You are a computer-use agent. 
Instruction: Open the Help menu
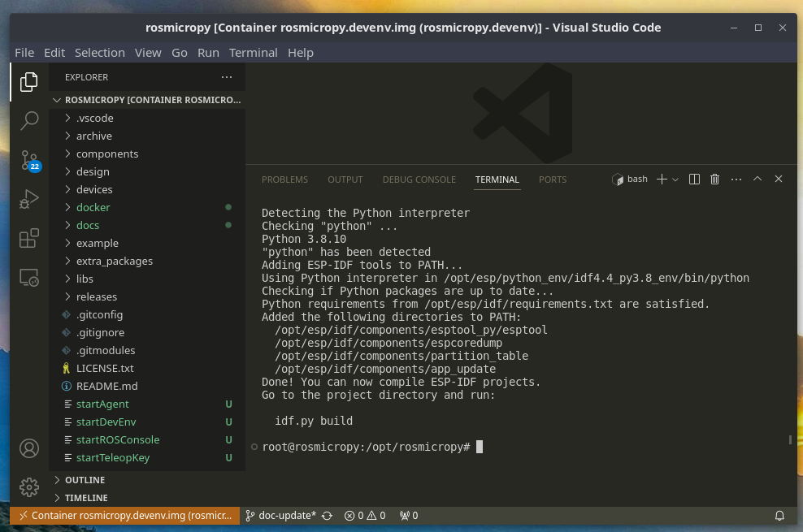point(301,53)
